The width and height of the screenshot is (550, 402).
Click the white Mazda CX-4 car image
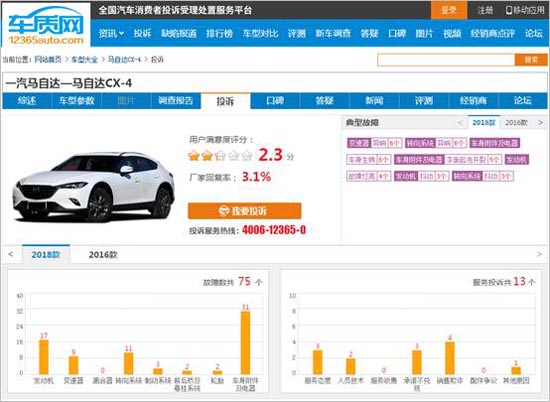tap(93, 187)
